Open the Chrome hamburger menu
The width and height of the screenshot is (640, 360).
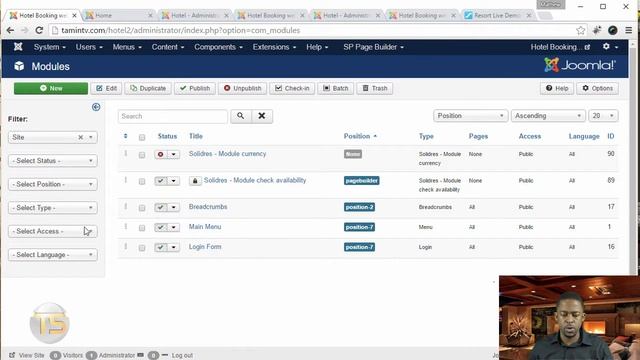tap(629, 30)
